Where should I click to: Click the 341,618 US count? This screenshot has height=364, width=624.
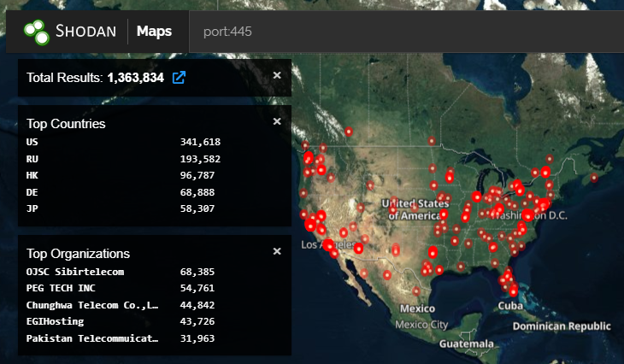[200, 142]
